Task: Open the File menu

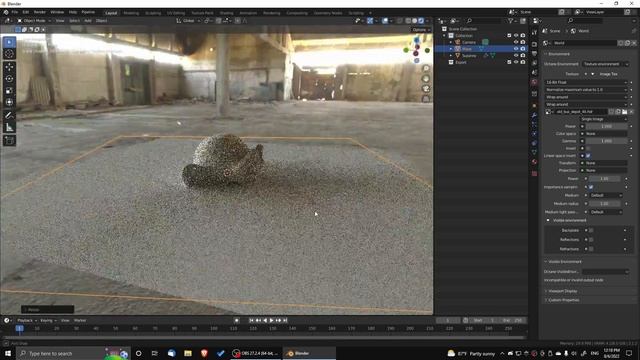Action: pyautogui.click(x=15, y=12)
